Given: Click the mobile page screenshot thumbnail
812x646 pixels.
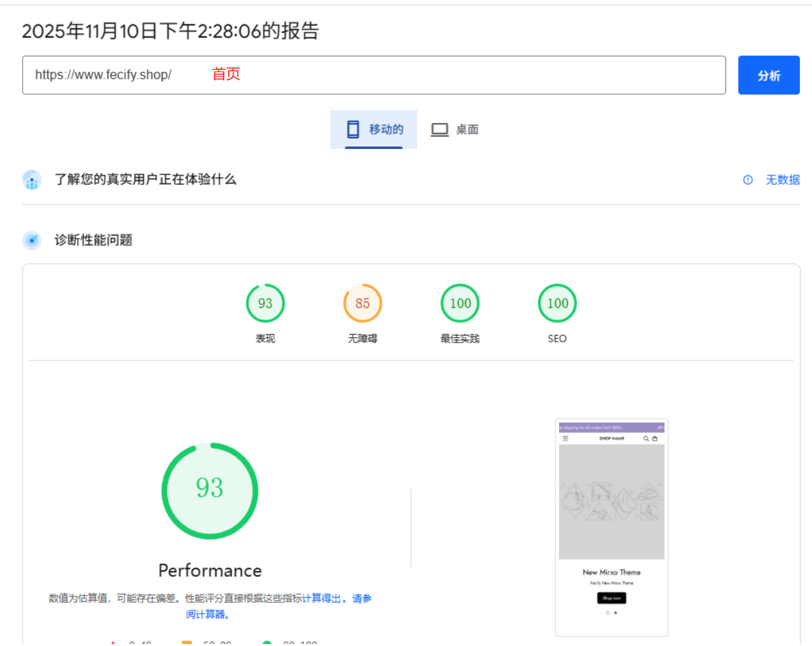Looking at the screenshot, I should (x=611, y=527).
